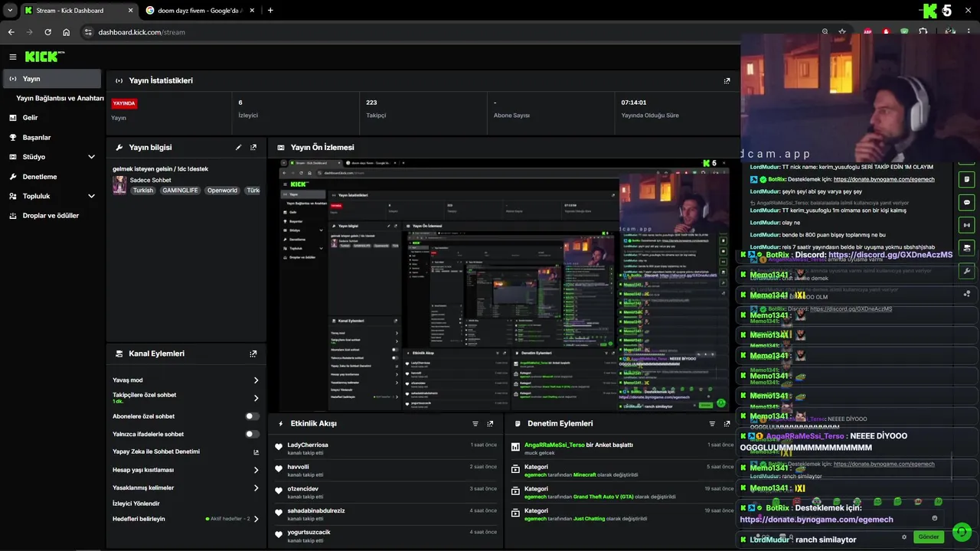Switch to the doom dayz fivem tab

(202, 10)
